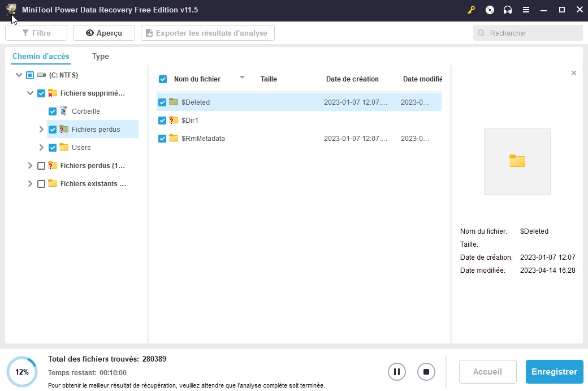Select the Users tree item

(81, 148)
